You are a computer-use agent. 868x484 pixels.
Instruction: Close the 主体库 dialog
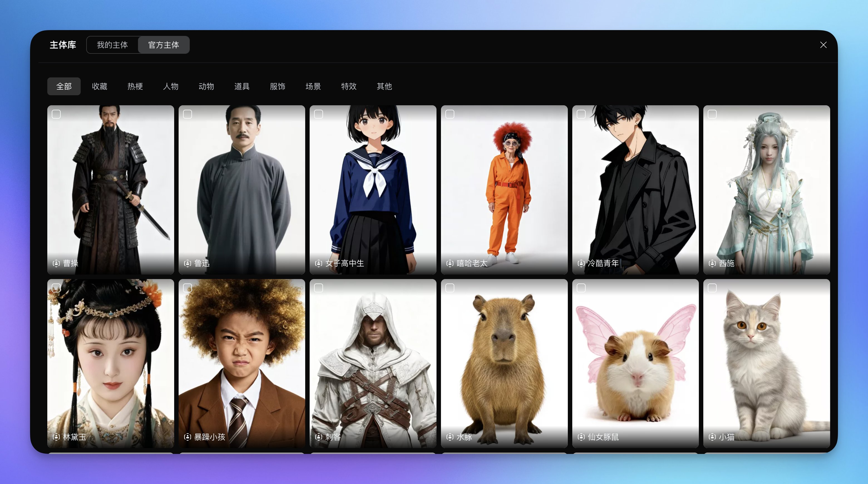(x=823, y=45)
